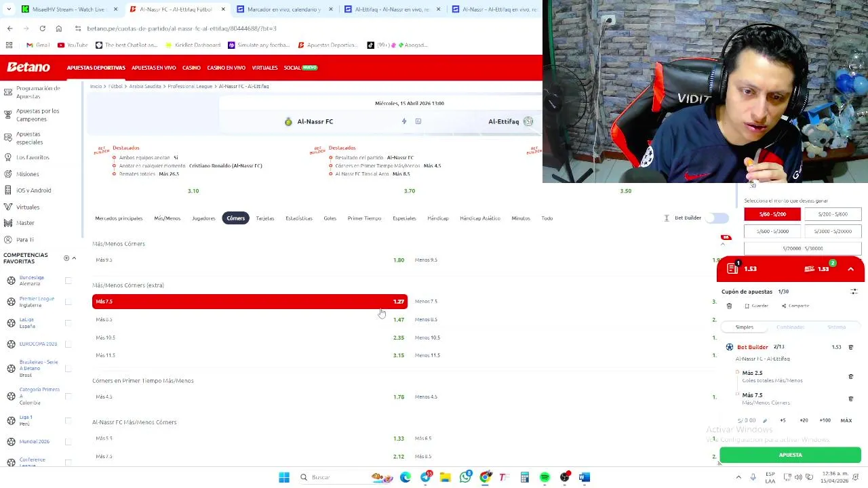The width and height of the screenshot is (868, 488).
Task: Open Professional League breadcrumb link
Action: (x=190, y=87)
